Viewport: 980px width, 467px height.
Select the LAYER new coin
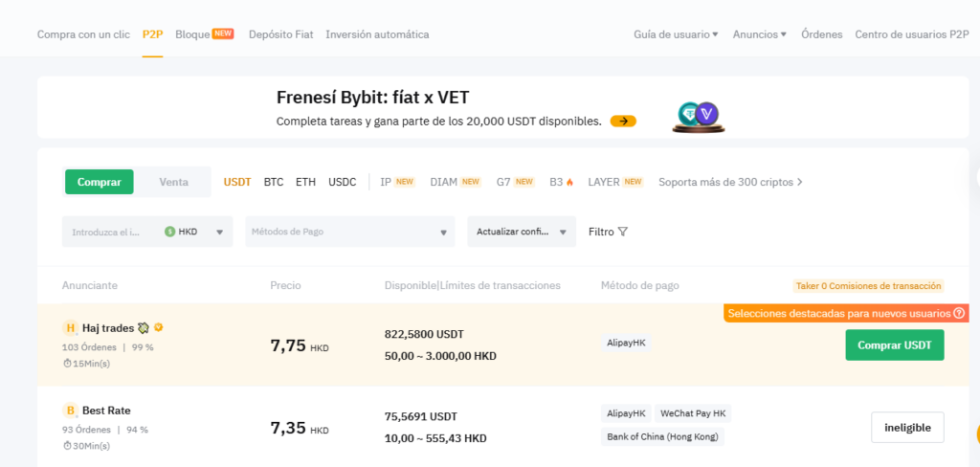(x=615, y=182)
